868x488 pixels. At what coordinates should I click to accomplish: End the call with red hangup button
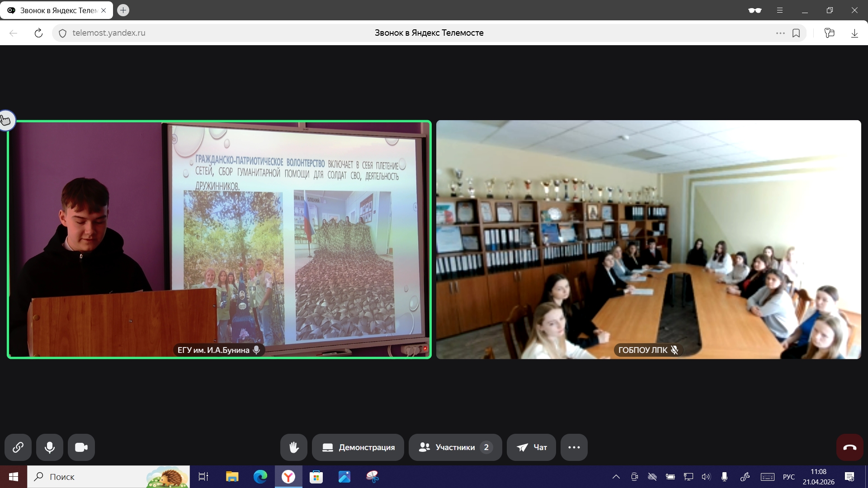pyautogui.click(x=850, y=447)
